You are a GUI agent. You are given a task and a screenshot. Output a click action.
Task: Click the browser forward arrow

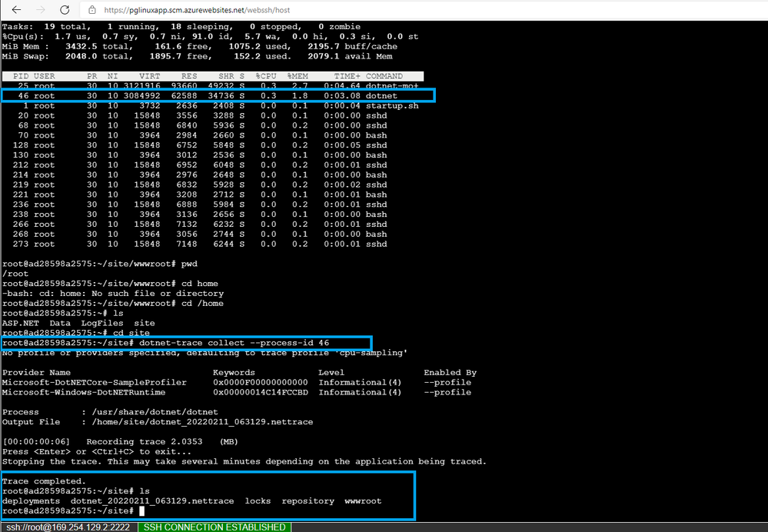pyautogui.click(x=41, y=10)
